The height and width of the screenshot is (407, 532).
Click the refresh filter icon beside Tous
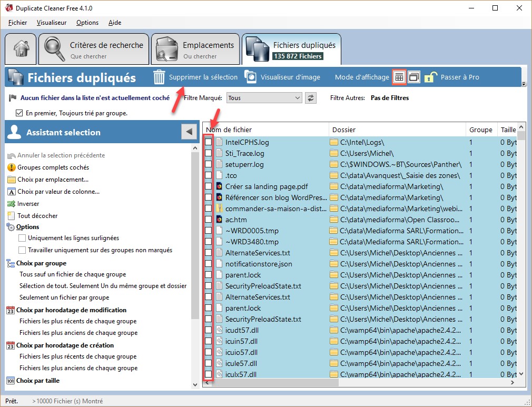pyautogui.click(x=311, y=97)
